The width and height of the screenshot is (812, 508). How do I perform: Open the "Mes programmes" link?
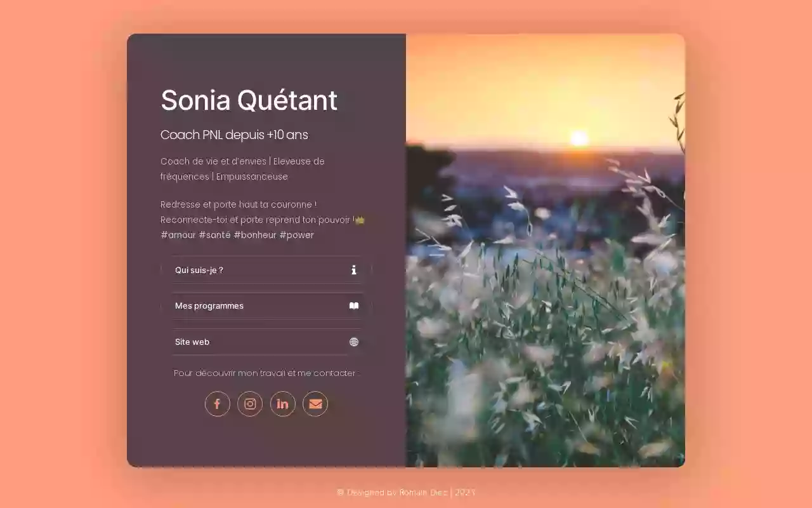click(266, 305)
